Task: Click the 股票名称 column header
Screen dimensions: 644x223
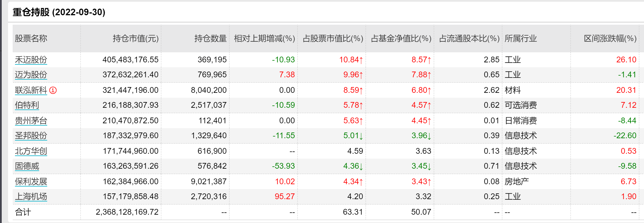Action: point(31,39)
